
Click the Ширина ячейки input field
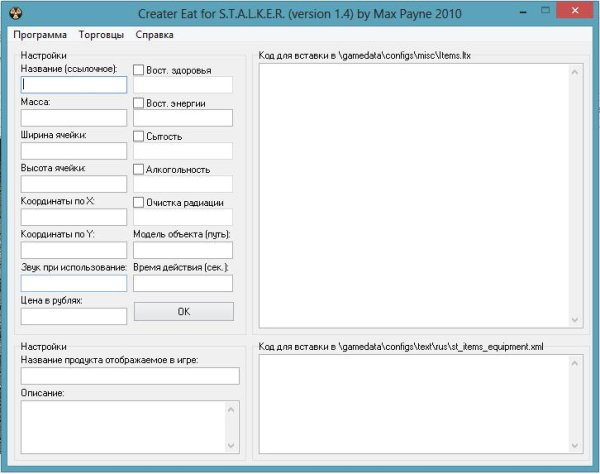[x=74, y=151]
